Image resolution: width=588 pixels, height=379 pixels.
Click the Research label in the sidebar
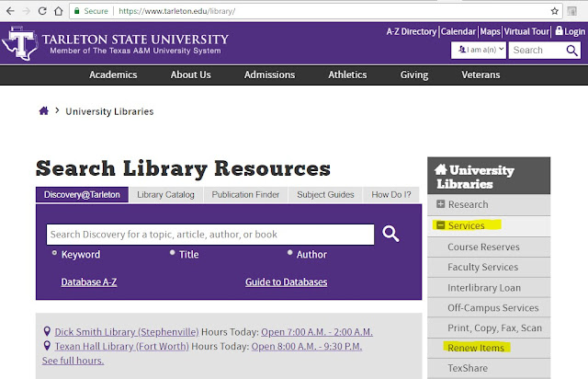[x=468, y=204]
